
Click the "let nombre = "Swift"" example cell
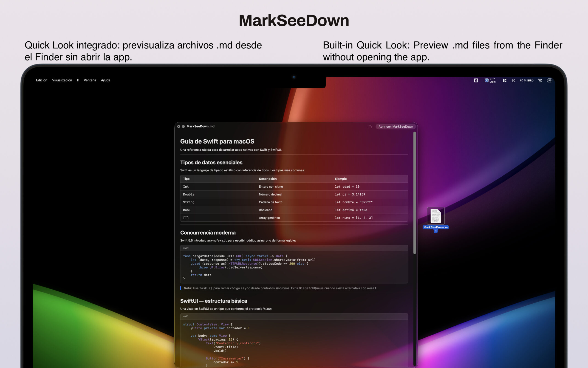point(353,202)
